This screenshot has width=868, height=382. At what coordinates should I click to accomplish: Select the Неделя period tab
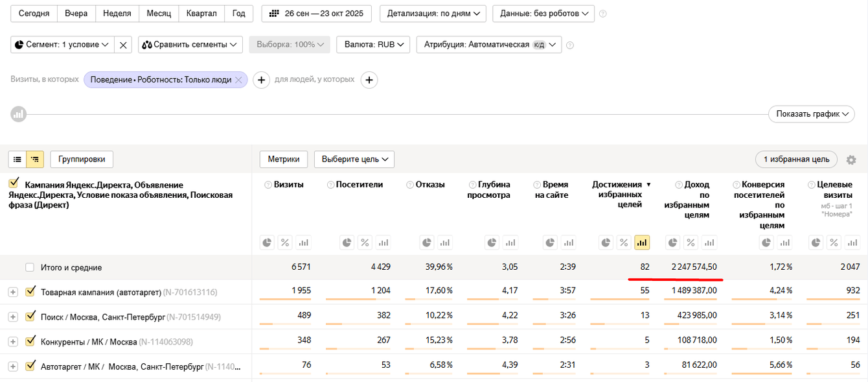117,13
